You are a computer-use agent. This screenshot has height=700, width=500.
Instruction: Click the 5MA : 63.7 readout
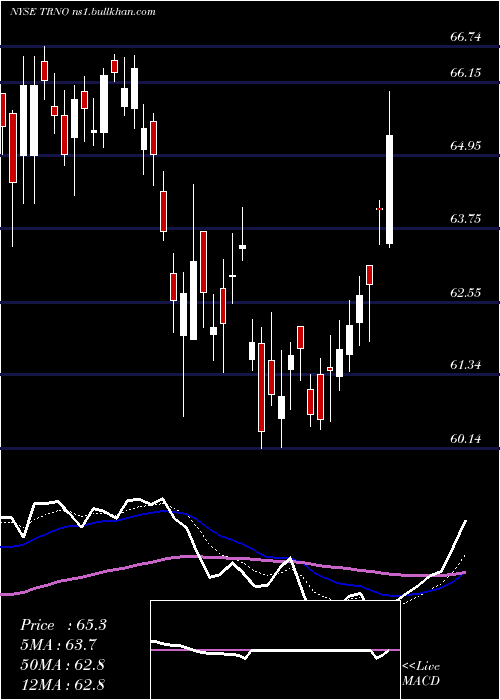pyautogui.click(x=58, y=645)
